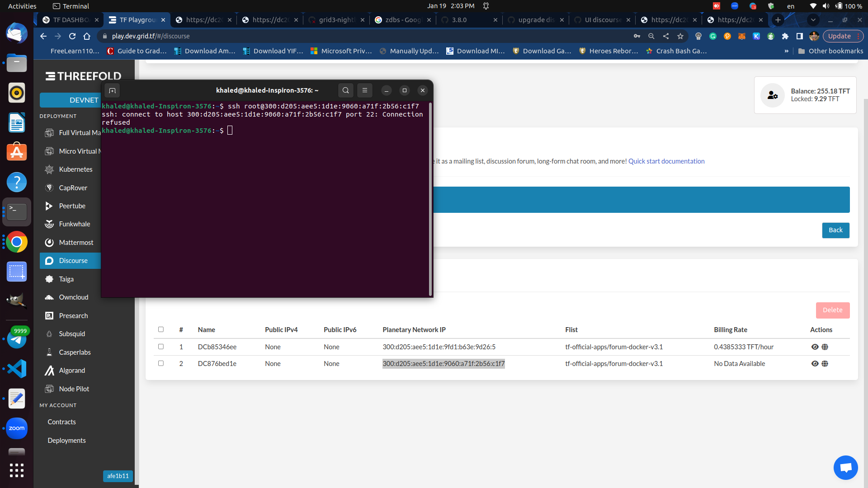Expand the browser tab search chevron
The width and height of the screenshot is (868, 488).
[x=813, y=20]
